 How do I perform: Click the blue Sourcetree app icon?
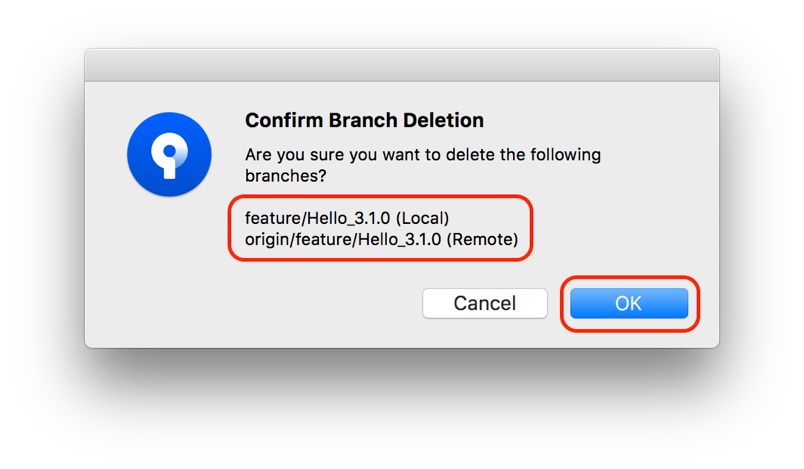pos(169,154)
